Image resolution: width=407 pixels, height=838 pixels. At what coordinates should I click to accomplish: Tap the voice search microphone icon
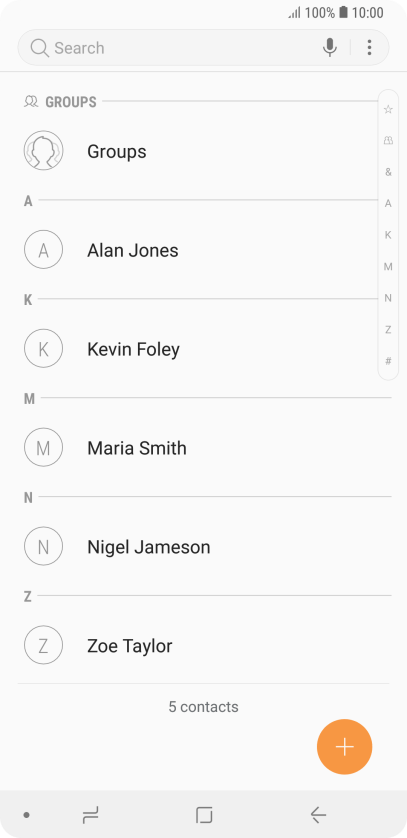click(330, 48)
